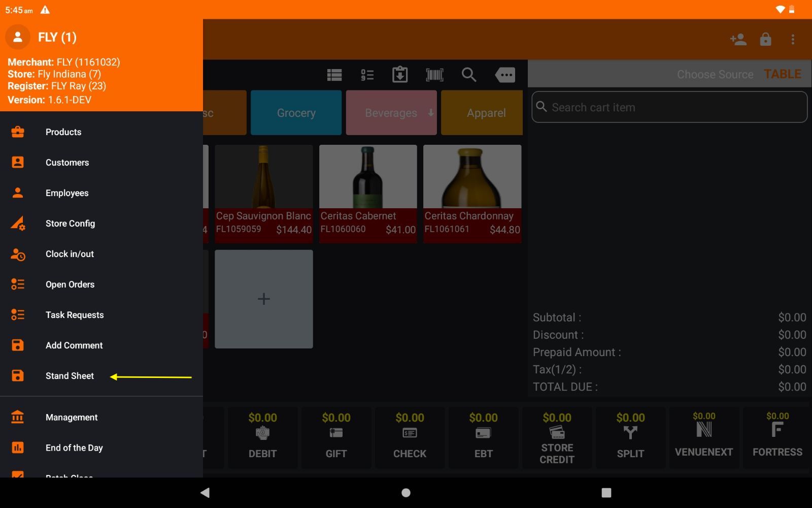Lock the register with the padlock icon
This screenshot has height=508, width=812.
[766, 39]
